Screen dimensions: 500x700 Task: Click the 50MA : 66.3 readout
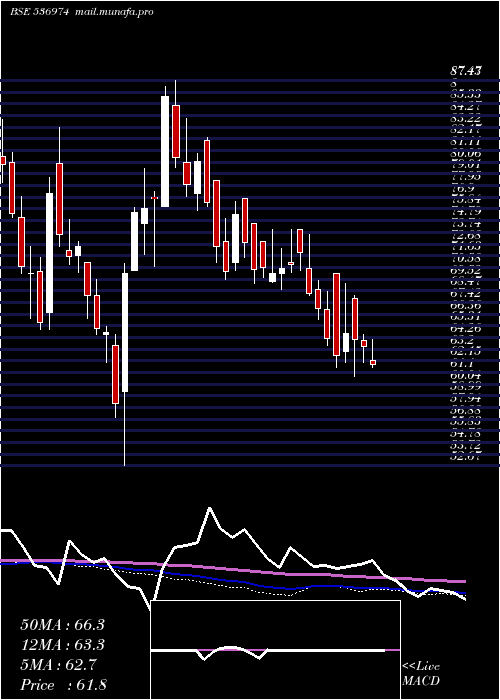pos(62,624)
